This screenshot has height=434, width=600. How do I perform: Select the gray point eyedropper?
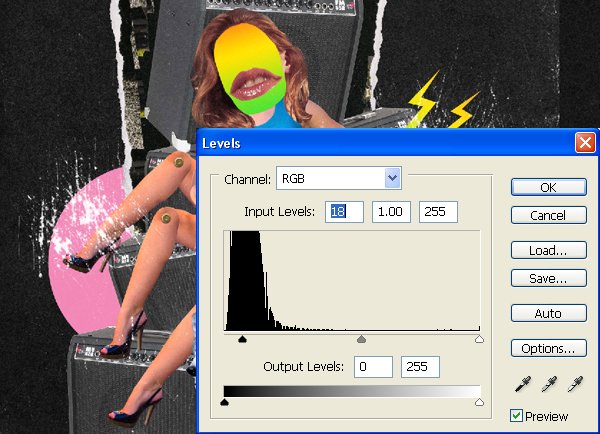coord(549,384)
